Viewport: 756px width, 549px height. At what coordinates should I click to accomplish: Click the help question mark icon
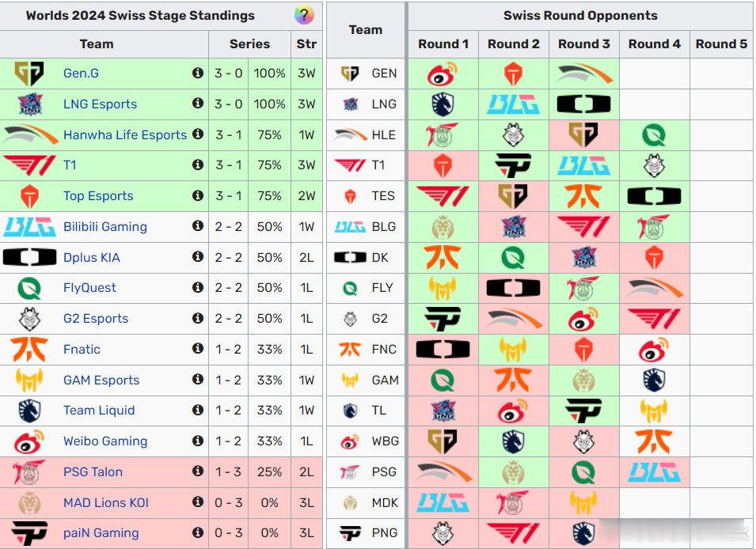pyautogui.click(x=304, y=15)
